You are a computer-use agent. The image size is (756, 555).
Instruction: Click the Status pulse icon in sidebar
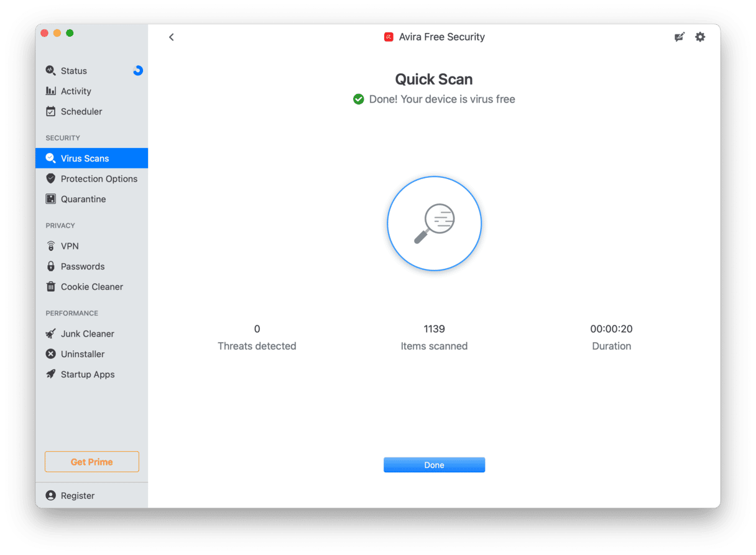click(51, 70)
